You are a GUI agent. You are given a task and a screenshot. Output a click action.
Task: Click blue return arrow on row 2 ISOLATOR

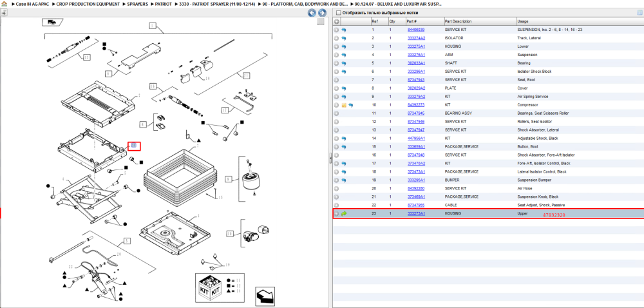click(344, 38)
